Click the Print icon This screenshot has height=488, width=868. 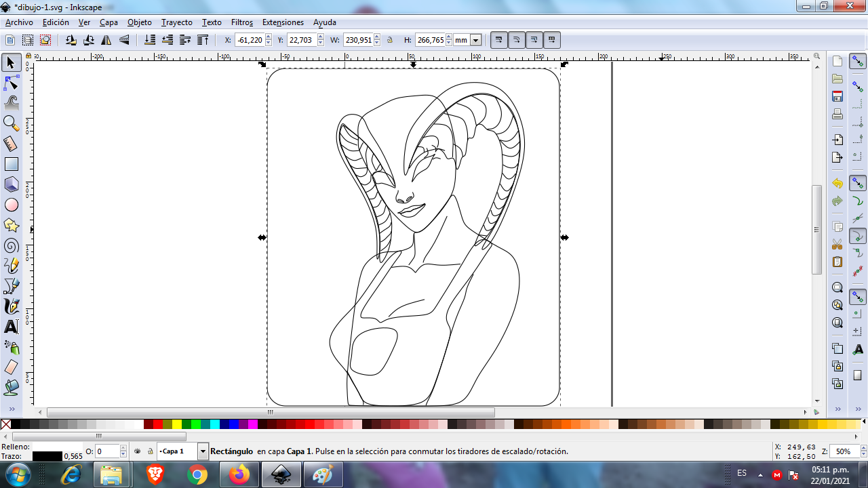pos(837,114)
